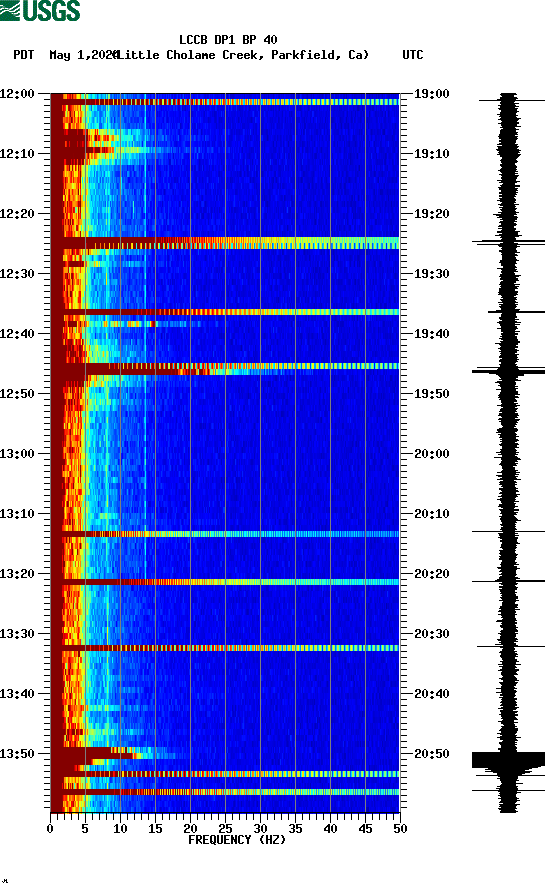Image resolution: width=552 pixels, height=892 pixels.
Task: Click the 40 Hz frequency axis label
Action: pos(330,829)
